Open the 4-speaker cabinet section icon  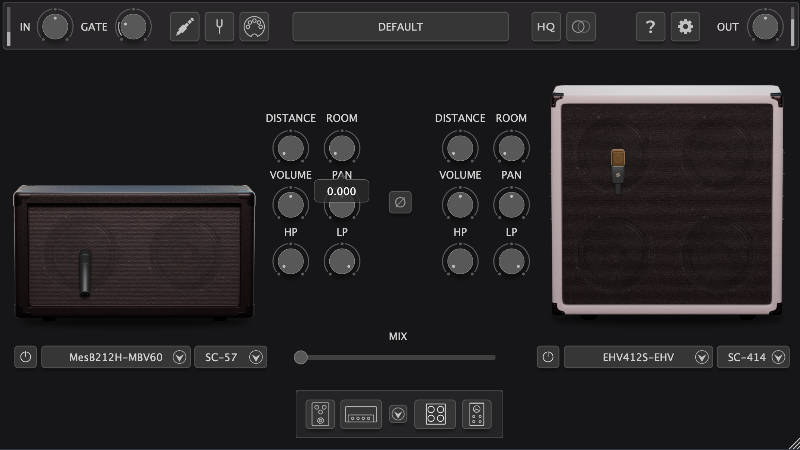(x=435, y=414)
